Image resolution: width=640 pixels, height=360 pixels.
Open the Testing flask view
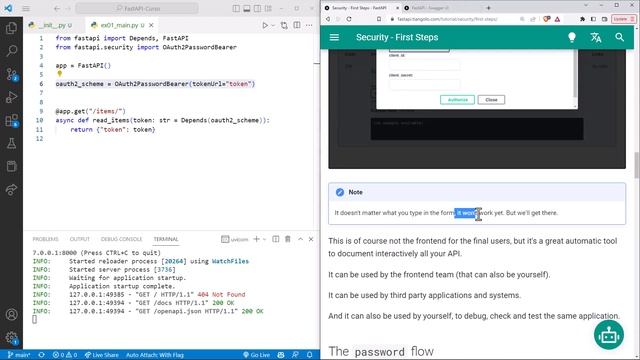11,143
